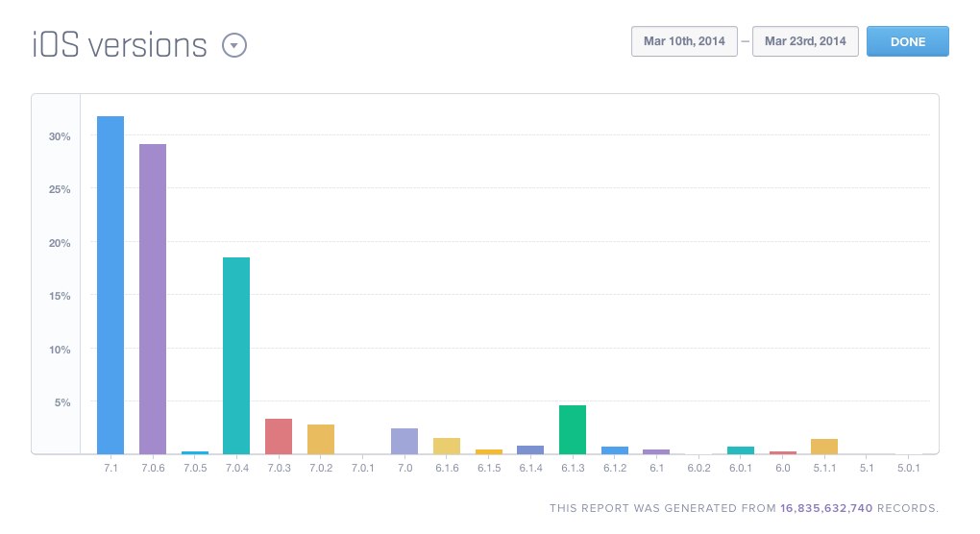Viewport: 980px width, 534px height.
Task: Click the 30% y-axis label
Action: pos(60,136)
